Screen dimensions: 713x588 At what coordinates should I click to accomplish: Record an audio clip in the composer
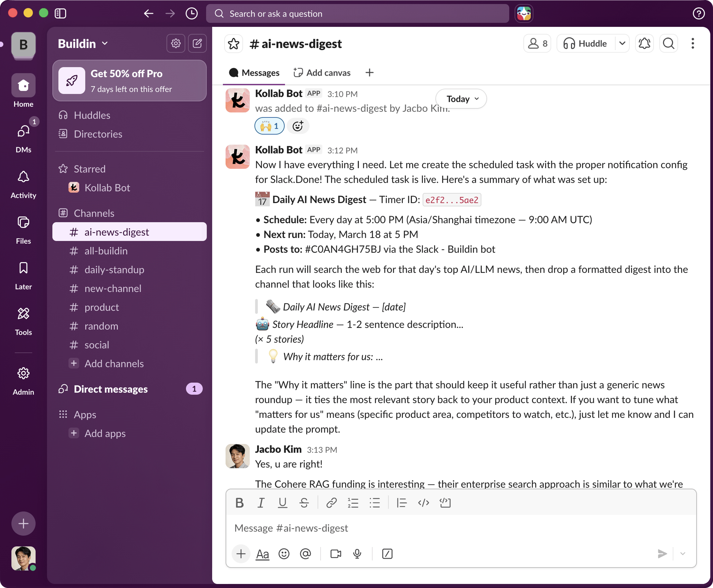(x=358, y=554)
